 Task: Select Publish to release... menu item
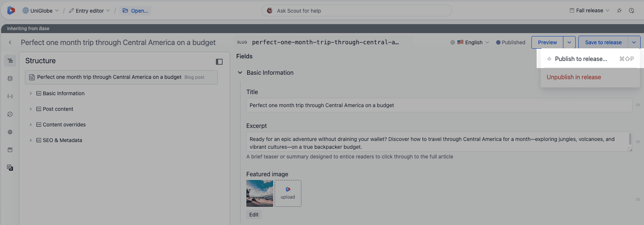pyautogui.click(x=590, y=59)
